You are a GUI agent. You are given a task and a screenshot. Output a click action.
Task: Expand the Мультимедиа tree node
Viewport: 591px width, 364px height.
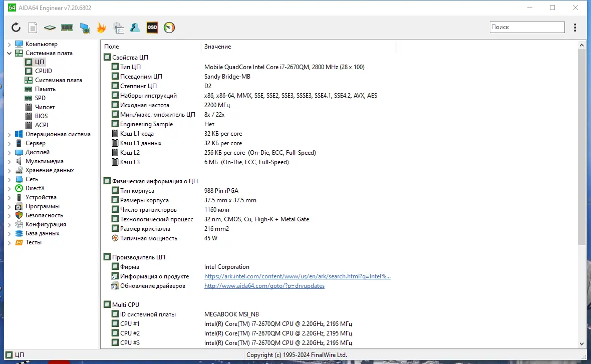click(10, 161)
